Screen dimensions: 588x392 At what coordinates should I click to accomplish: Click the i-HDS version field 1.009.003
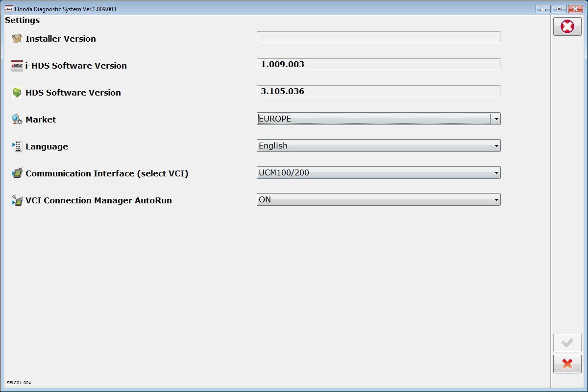[379, 64]
